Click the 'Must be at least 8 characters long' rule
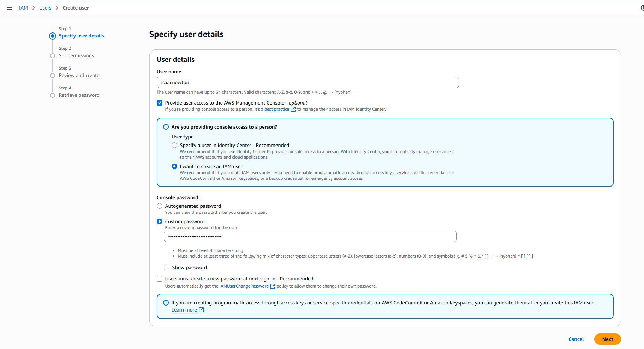 click(210, 250)
